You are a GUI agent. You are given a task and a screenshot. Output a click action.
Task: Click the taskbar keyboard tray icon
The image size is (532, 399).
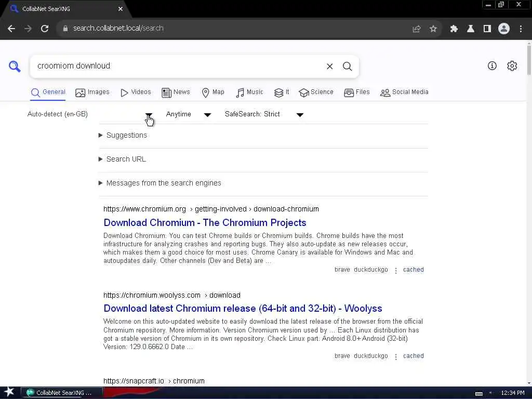[x=478, y=393]
